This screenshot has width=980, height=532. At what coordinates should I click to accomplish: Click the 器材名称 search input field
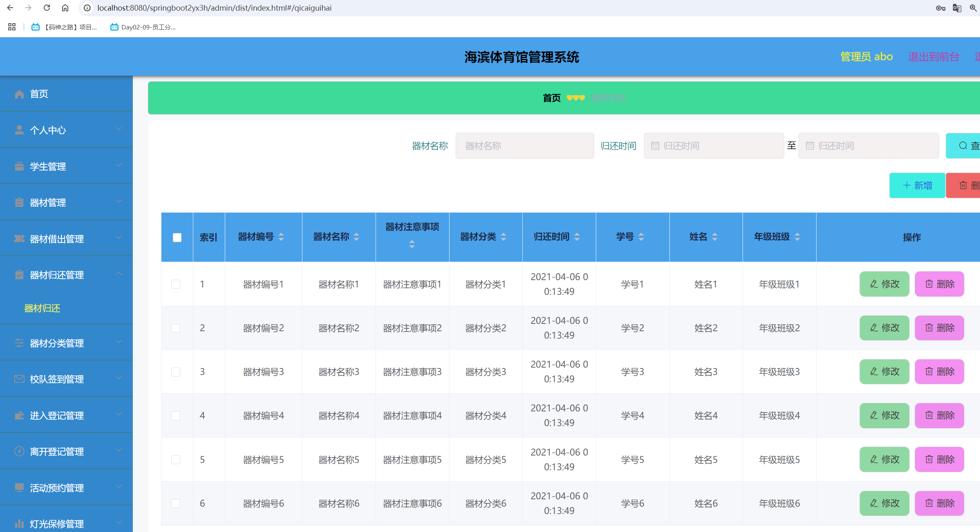click(x=524, y=146)
